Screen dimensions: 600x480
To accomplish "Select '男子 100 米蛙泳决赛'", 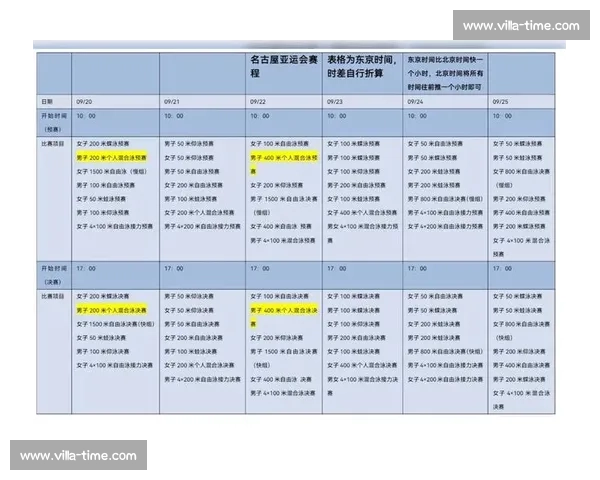I will (x=191, y=352).
